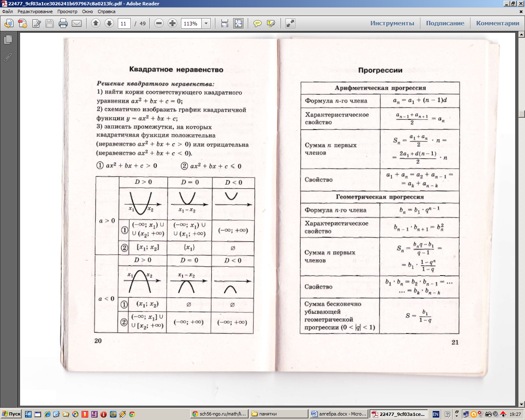Viewport: 525px width, 420px height.
Task: Click the Пуск start button
Action: [11, 414]
